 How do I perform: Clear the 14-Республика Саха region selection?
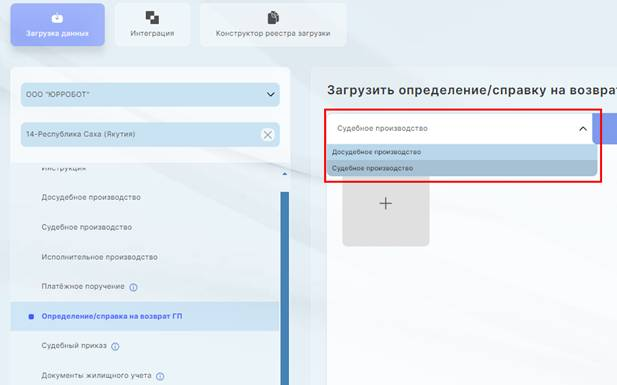point(268,135)
